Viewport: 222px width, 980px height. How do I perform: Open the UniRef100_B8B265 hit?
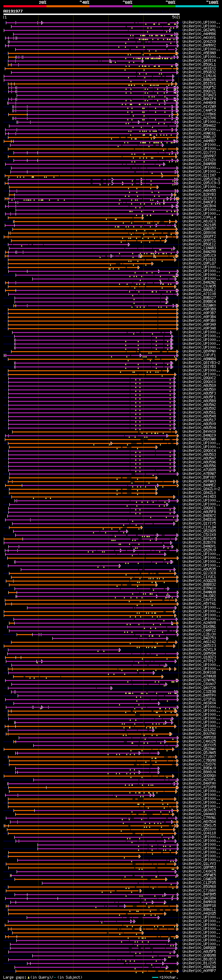pyautogui.click(x=199, y=80)
